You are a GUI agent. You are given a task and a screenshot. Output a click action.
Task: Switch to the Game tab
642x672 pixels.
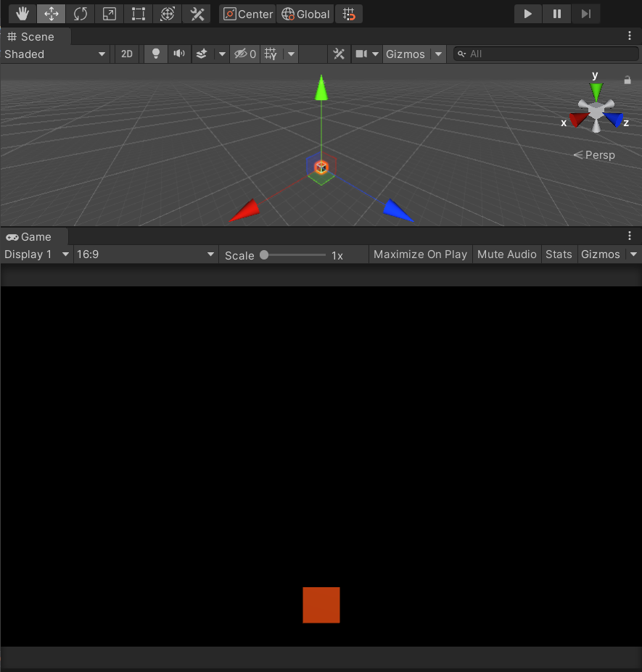pos(29,236)
